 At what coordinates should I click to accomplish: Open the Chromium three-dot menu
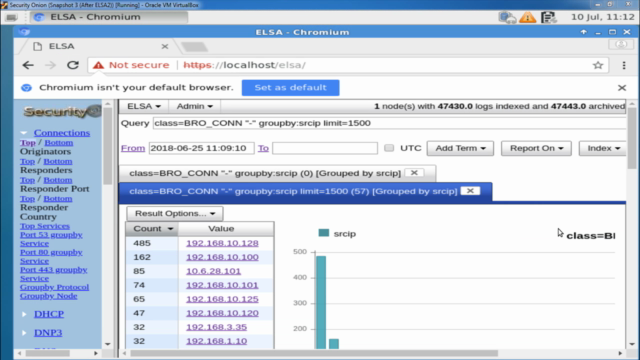pyautogui.click(x=624, y=65)
